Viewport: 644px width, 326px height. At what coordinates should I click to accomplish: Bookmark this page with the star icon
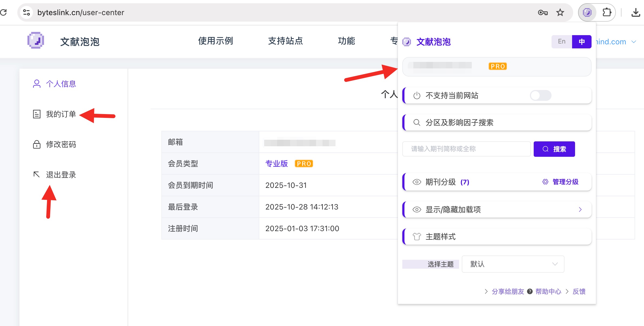click(560, 12)
